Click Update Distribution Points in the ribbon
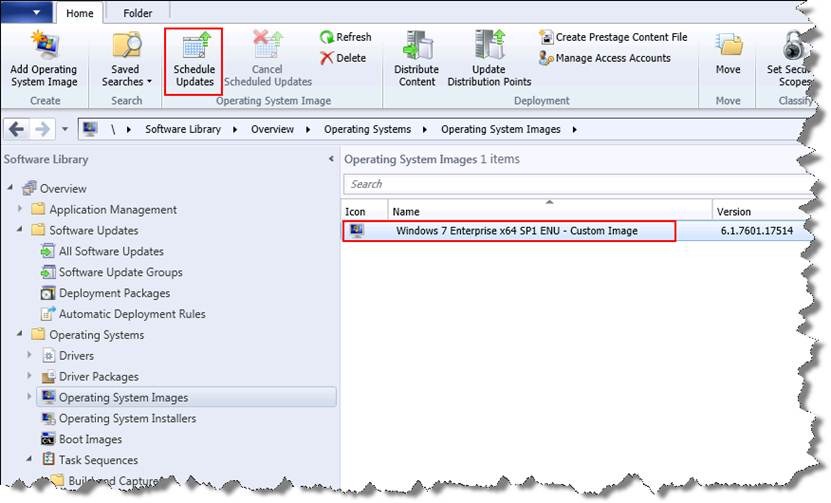The width and height of the screenshot is (831, 503). coord(489,59)
